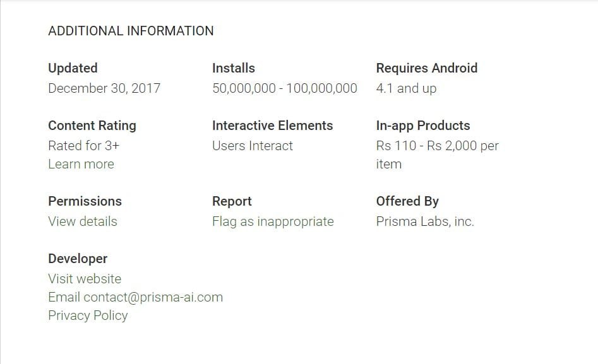Flag the app as inappropriate
This screenshot has width=598, height=364.
click(273, 221)
